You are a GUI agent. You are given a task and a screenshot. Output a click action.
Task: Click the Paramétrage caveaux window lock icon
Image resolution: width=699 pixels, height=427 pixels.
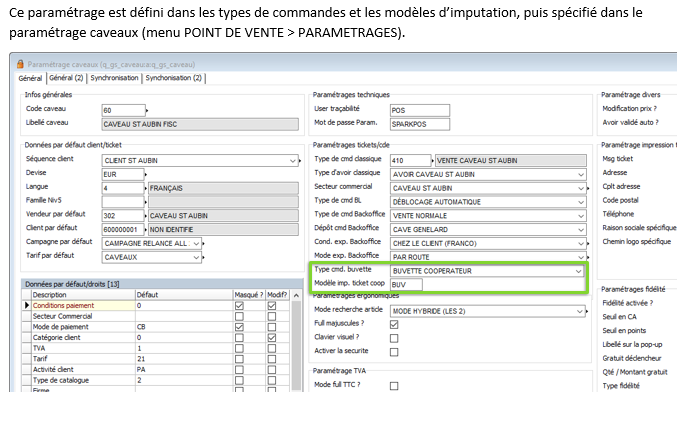17,65
